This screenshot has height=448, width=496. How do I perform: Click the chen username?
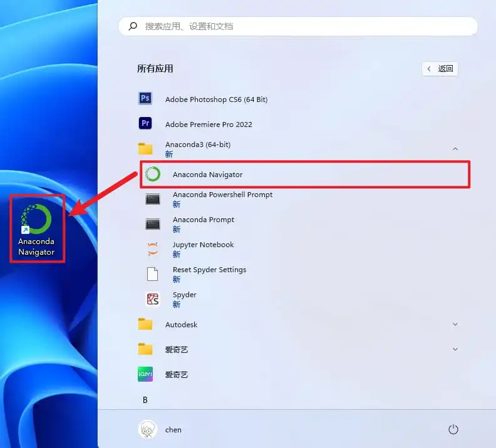[x=173, y=430]
